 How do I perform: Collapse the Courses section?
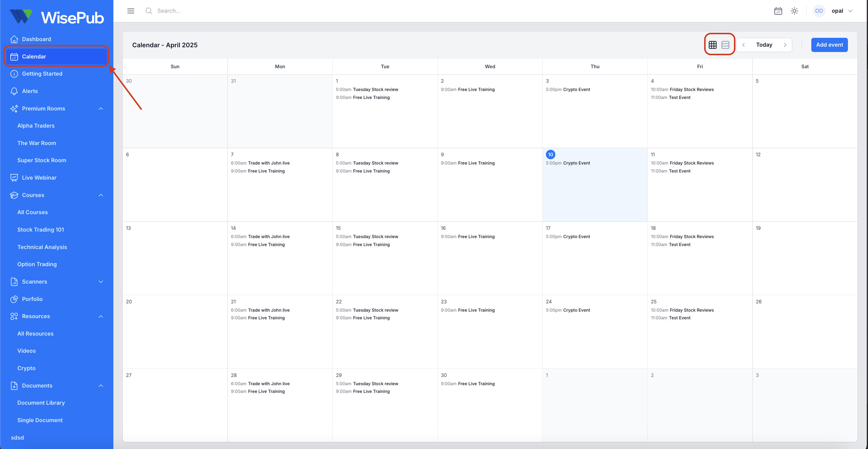(101, 195)
